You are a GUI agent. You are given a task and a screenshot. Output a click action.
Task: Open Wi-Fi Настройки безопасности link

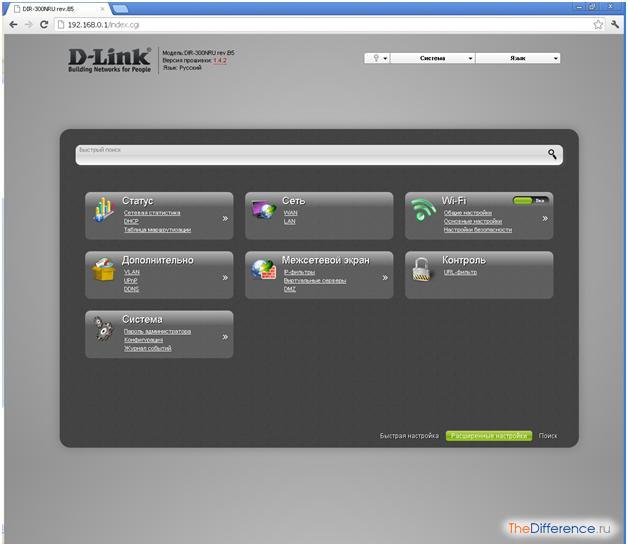tap(477, 230)
